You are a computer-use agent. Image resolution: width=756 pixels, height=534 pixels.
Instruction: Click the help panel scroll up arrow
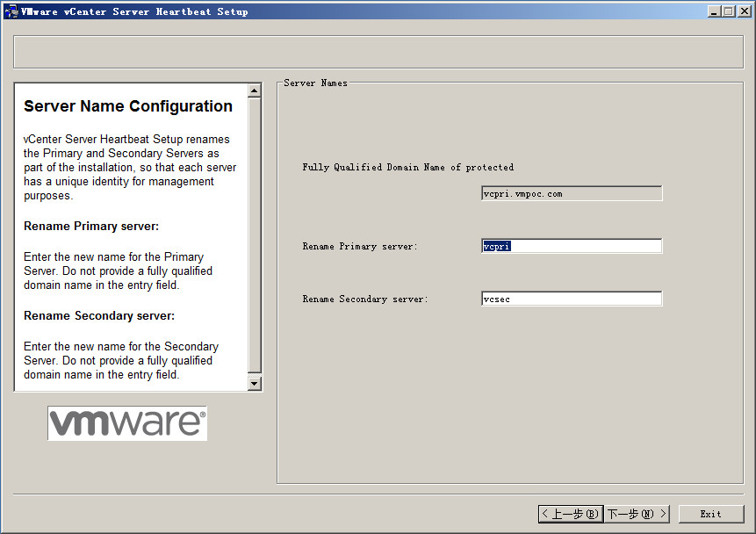pyautogui.click(x=254, y=90)
